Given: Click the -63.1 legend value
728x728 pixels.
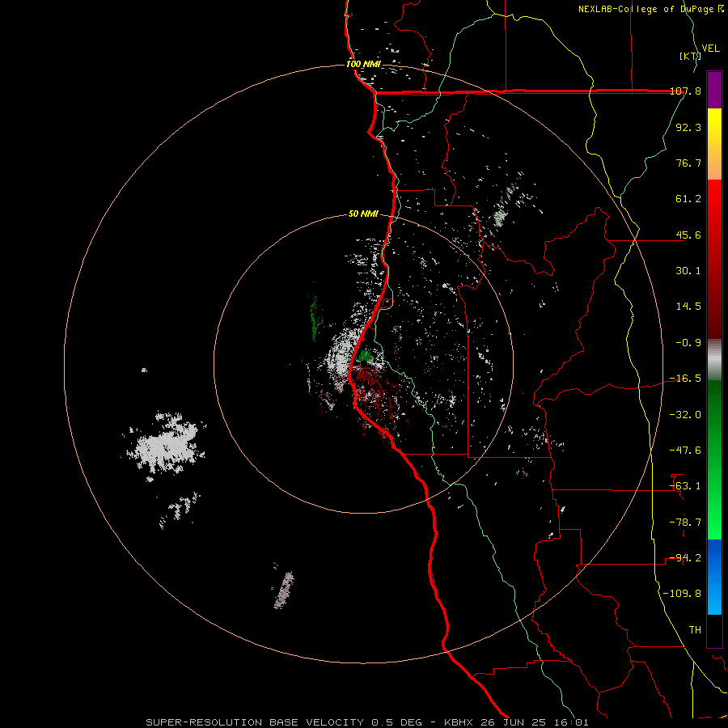Looking at the screenshot, I should tap(685, 486).
